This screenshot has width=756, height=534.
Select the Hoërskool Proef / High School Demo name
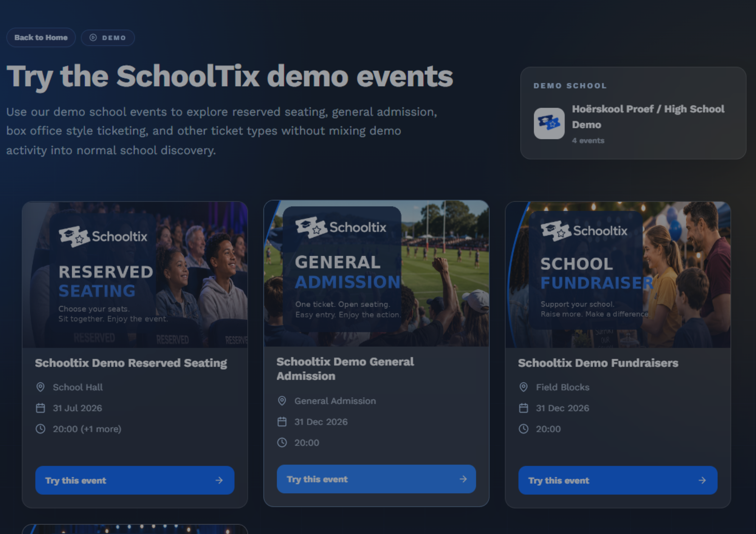[x=648, y=117]
